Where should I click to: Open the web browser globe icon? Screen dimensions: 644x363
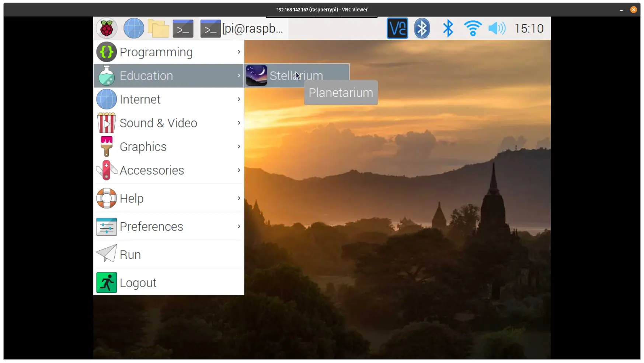tap(133, 28)
